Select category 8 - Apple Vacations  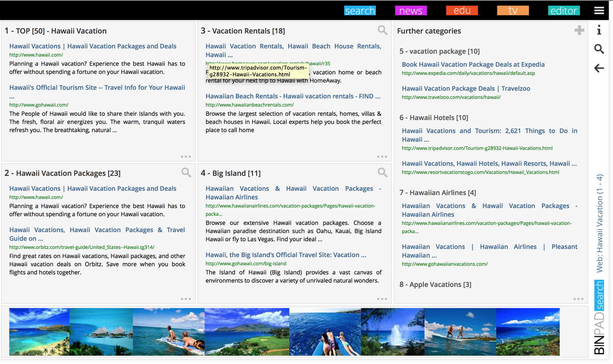pyautogui.click(x=435, y=284)
